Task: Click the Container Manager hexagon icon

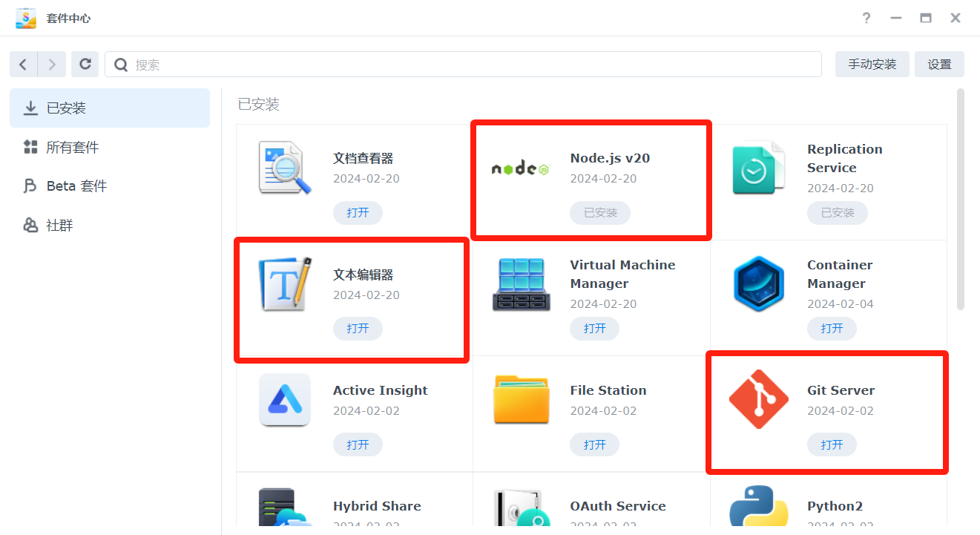Action: coord(757,284)
